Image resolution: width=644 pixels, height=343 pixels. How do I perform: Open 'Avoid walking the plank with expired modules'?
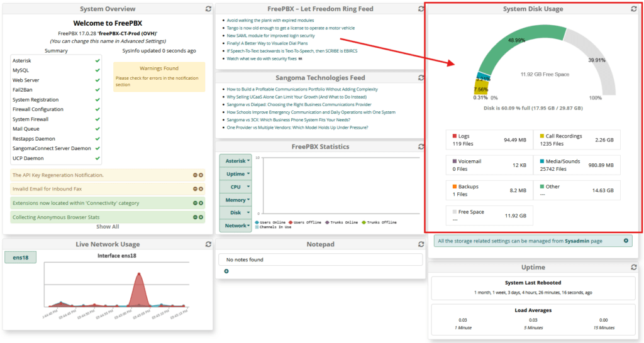pos(270,20)
